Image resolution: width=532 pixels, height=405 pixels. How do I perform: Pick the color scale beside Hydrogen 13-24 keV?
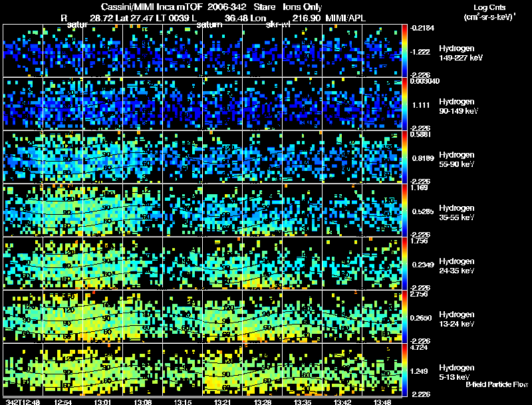pos(404,317)
